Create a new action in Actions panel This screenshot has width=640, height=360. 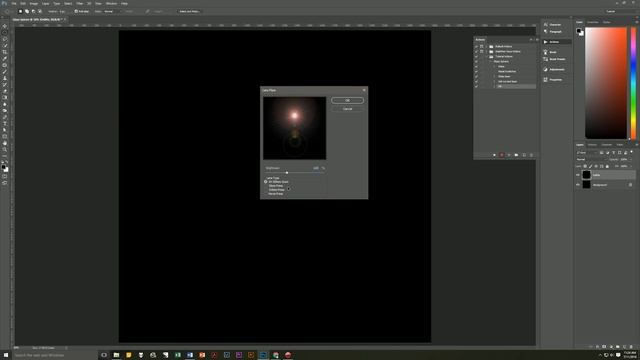point(524,155)
